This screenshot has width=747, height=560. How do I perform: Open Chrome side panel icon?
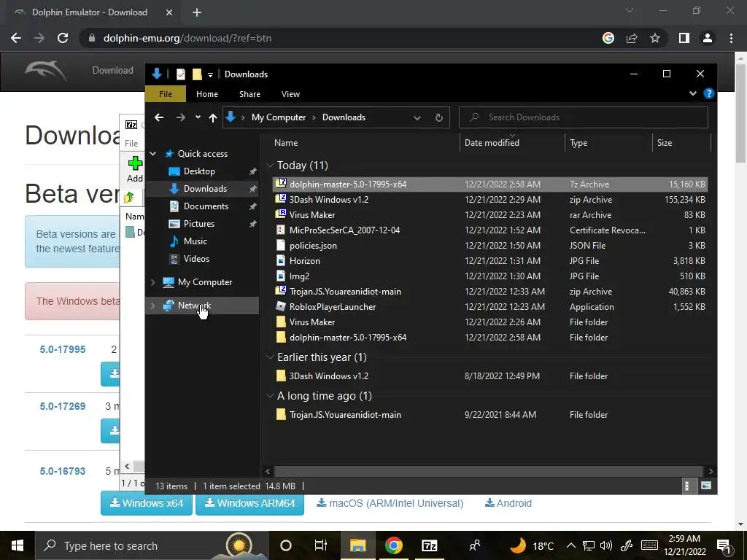[684, 38]
